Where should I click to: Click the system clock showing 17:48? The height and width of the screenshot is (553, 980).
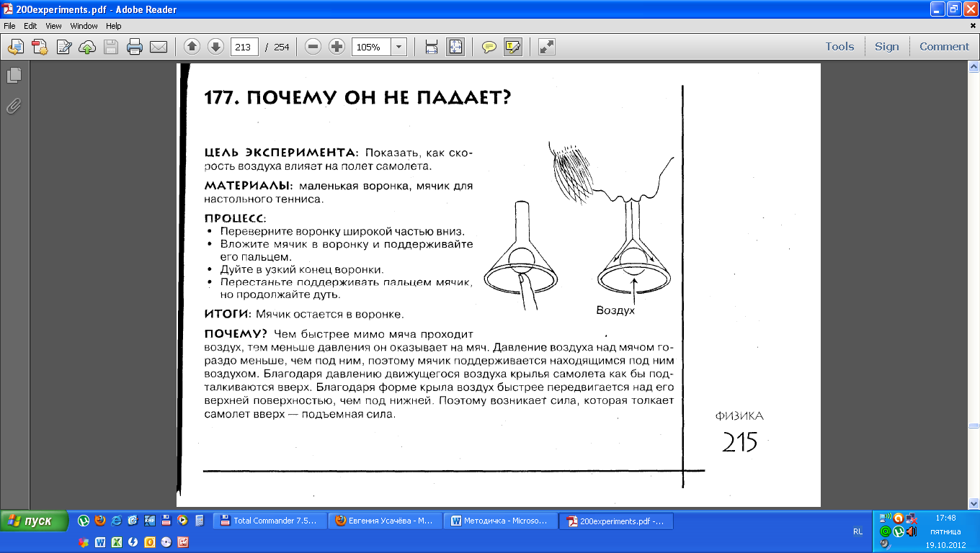(x=946, y=518)
